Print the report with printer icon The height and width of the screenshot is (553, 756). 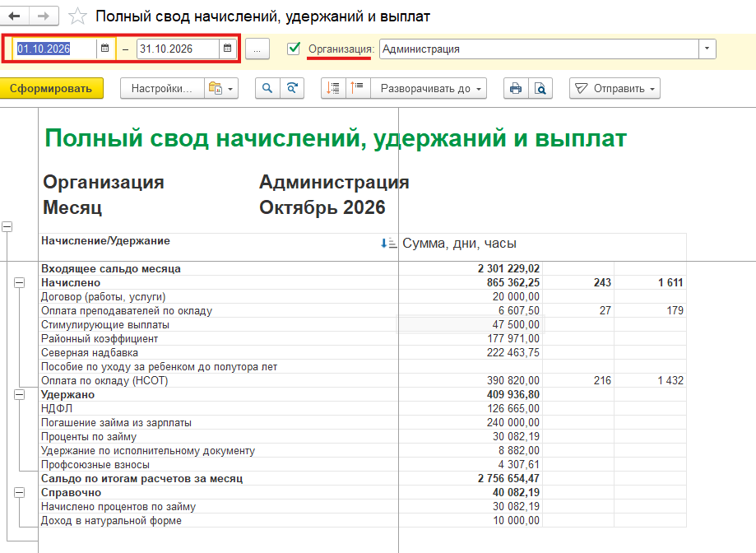point(516,89)
